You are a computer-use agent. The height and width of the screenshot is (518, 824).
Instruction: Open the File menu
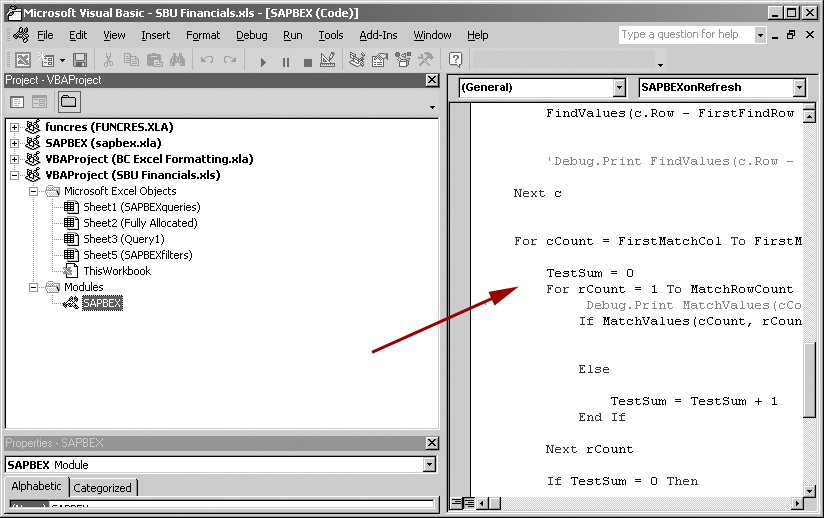[x=45, y=35]
